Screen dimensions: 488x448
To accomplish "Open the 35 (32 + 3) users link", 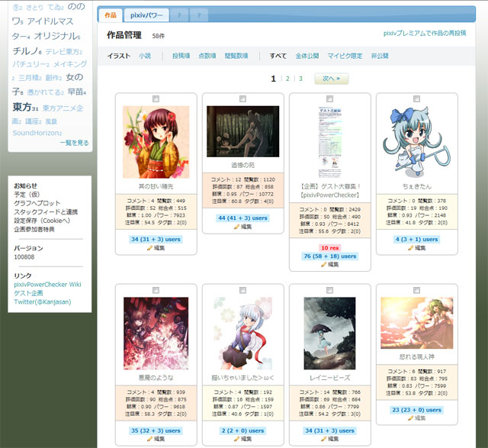I will pos(156,430).
